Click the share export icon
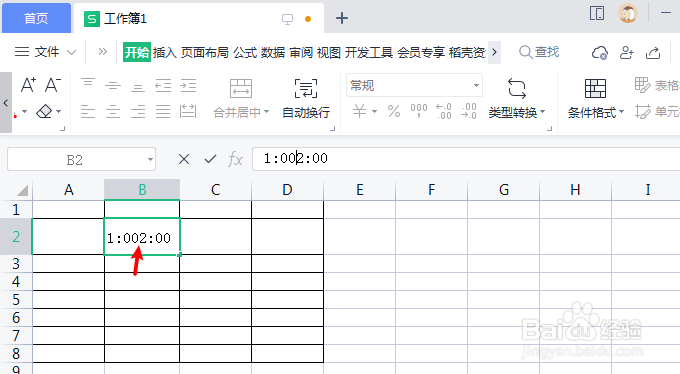This screenshot has height=374, width=680. (x=653, y=52)
